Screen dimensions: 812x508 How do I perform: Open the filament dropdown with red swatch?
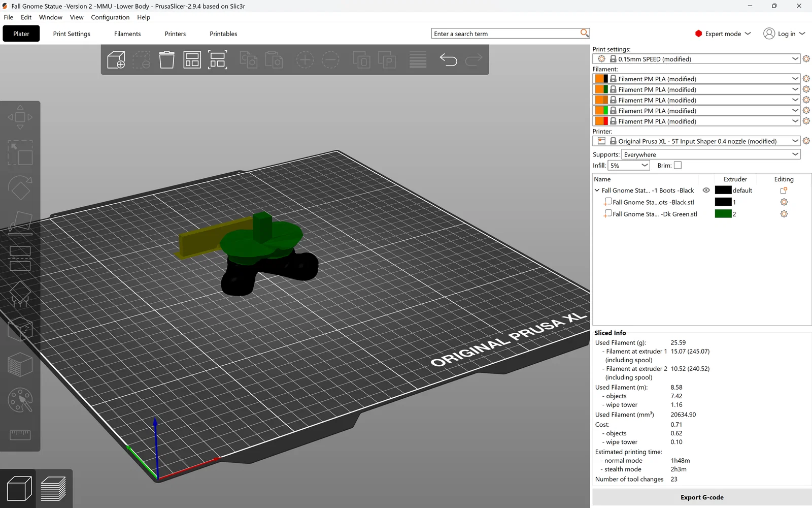(x=696, y=121)
